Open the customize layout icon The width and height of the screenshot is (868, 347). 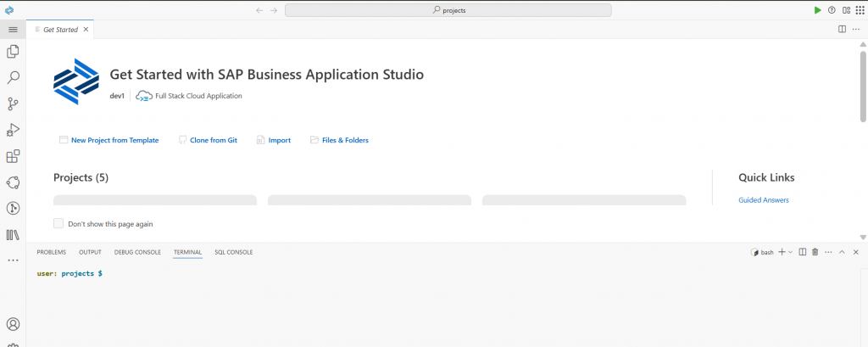click(846, 10)
